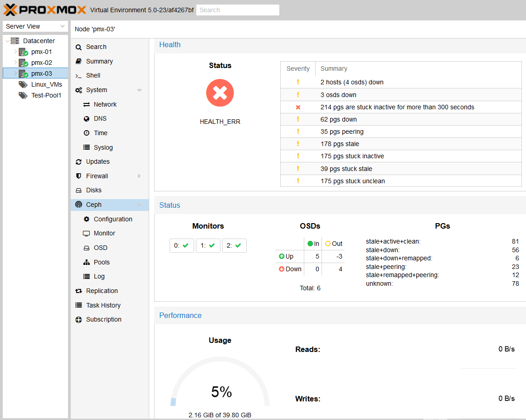Select the Test-Pool1 pool

(46, 95)
